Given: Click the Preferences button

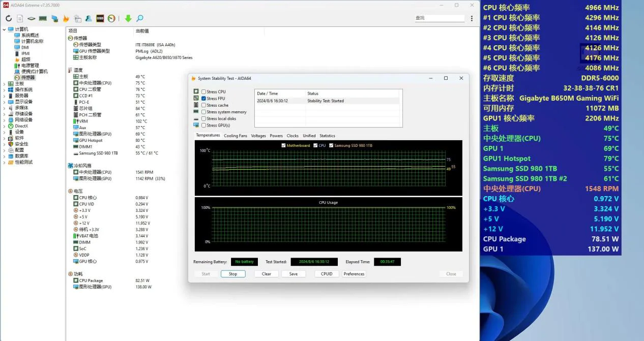Looking at the screenshot, I should tap(354, 274).
